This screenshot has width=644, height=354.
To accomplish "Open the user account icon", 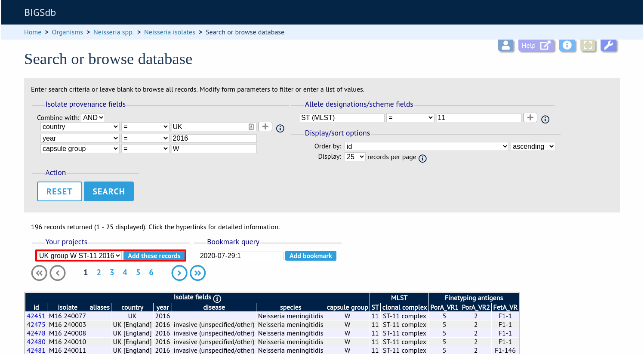I will [506, 45].
